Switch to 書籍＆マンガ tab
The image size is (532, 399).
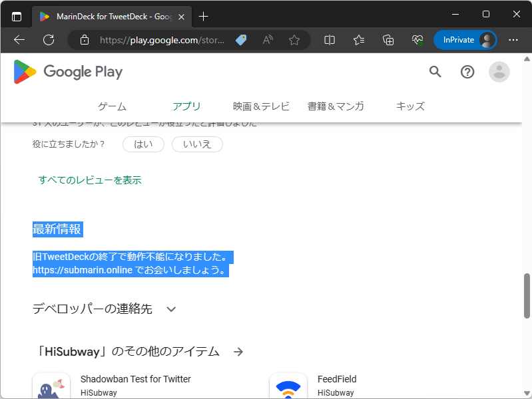[336, 106]
